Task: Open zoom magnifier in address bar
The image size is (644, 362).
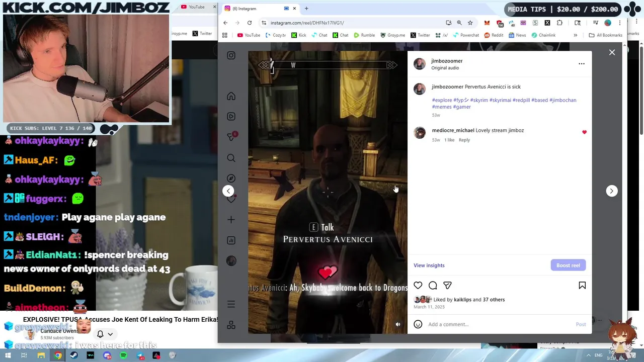Action: (x=459, y=23)
